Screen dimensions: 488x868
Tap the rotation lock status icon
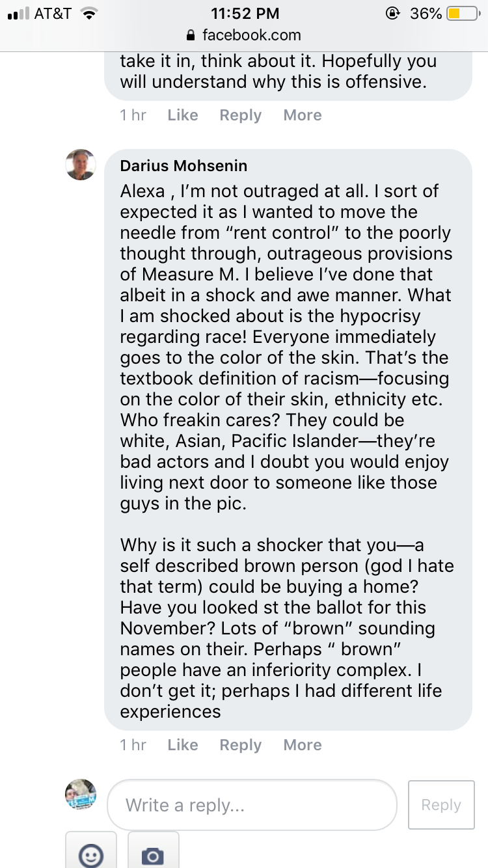coord(392,13)
